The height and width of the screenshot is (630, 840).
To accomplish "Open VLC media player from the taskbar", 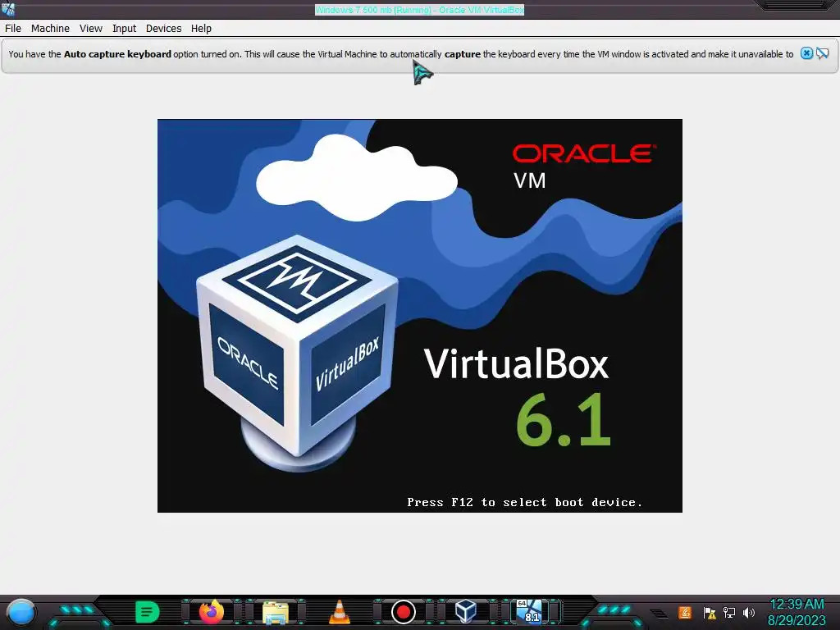I will click(339, 612).
